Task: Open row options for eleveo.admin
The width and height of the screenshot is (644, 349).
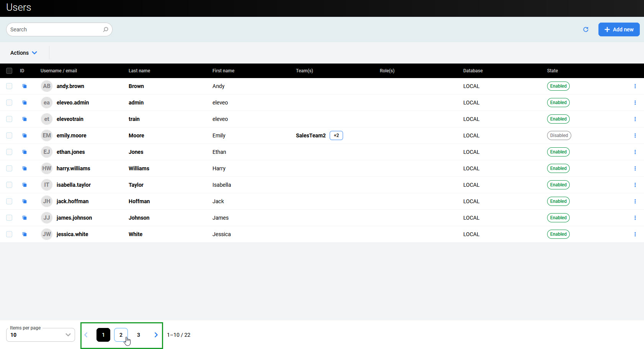Action: click(x=635, y=103)
